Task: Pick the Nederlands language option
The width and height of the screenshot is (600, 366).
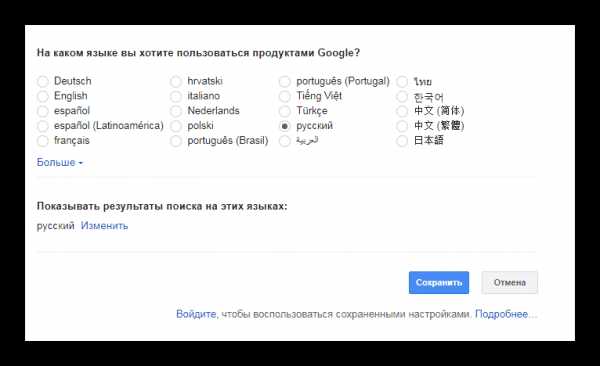Action: click(x=176, y=111)
